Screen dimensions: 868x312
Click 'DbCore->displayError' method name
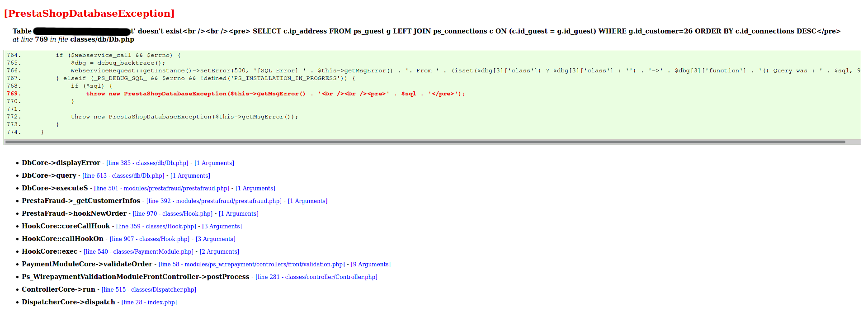click(61, 163)
